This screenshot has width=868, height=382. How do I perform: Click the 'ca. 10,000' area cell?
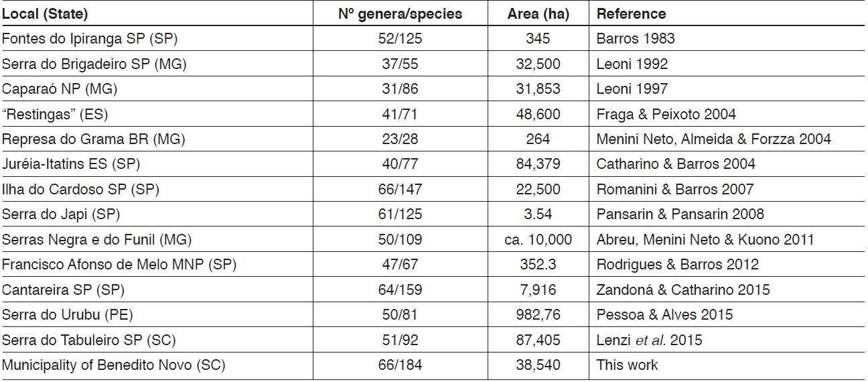pyautogui.click(x=538, y=240)
